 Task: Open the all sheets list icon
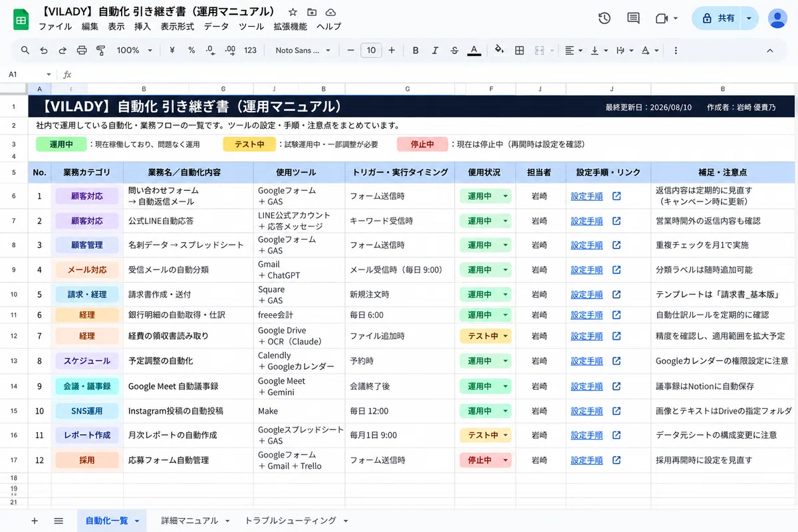coord(59,521)
